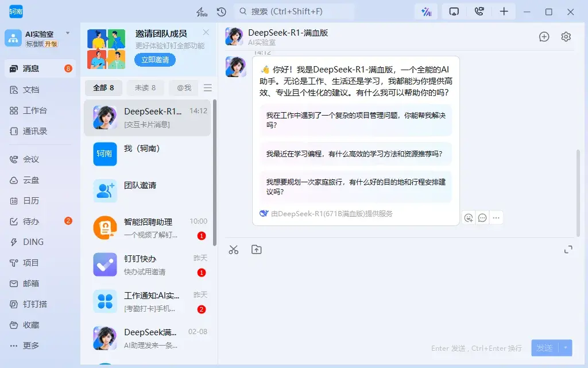Screen dimensions: 588x368
Task: Close the invite team members banner
Action: coord(206,32)
